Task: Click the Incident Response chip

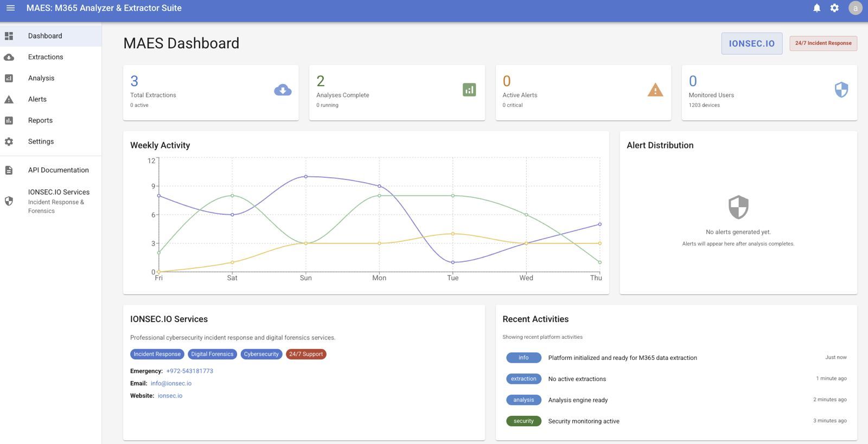Action: pos(157,354)
